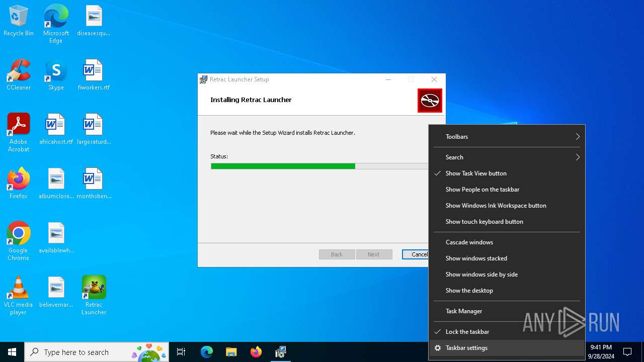Open File Explorer from the taskbar

coord(231,352)
